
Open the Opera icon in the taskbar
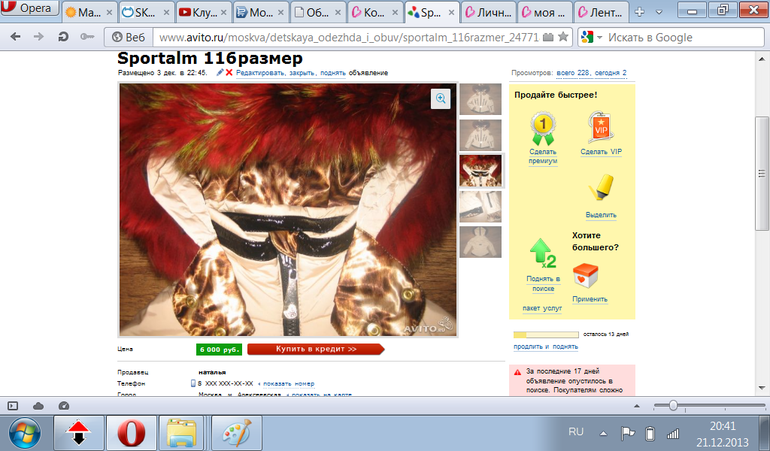(132, 433)
